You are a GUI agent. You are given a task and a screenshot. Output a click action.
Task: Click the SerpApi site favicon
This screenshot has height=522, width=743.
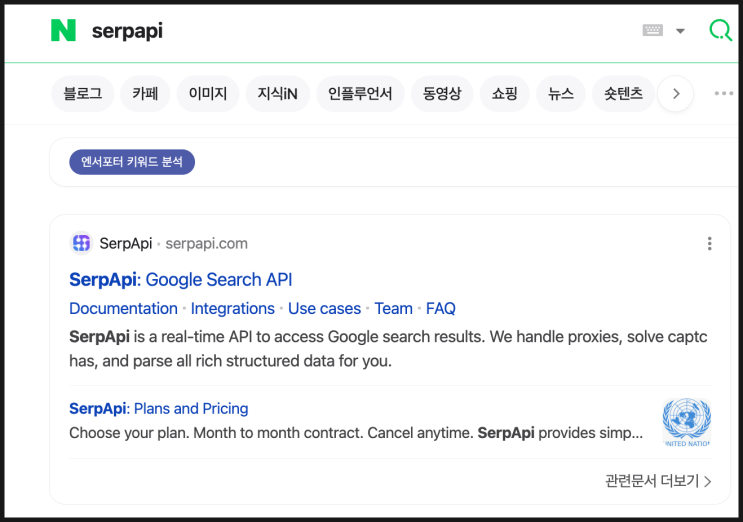click(81, 243)
